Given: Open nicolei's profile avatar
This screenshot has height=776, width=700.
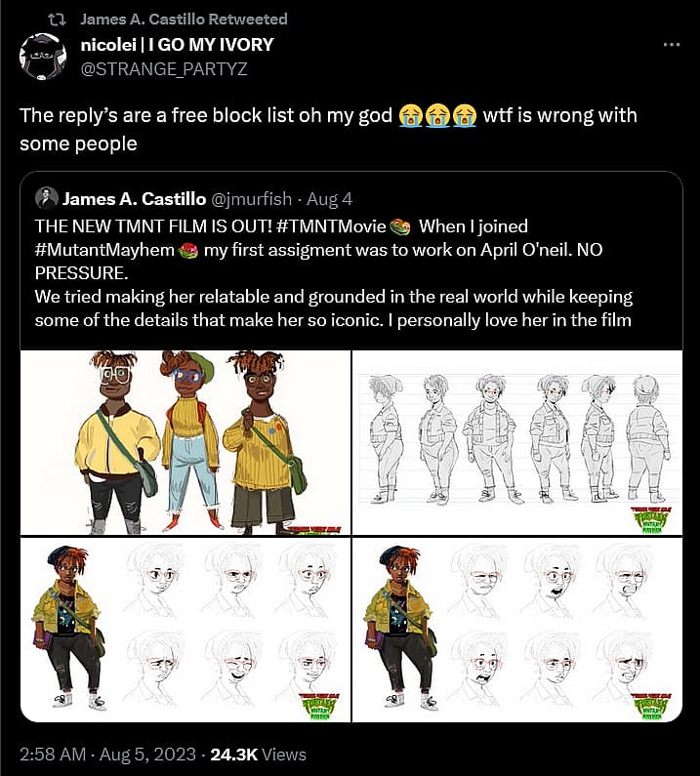Looking at the screenshot, I should click(43, 57).
